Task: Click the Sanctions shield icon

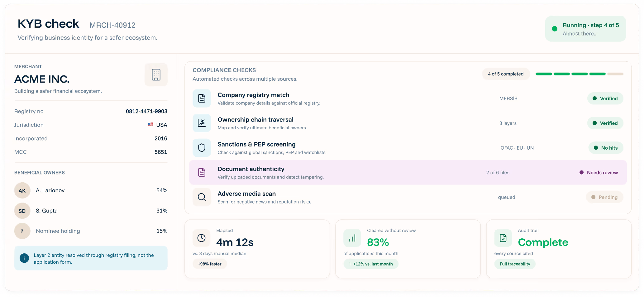Action: pos(202,148)
